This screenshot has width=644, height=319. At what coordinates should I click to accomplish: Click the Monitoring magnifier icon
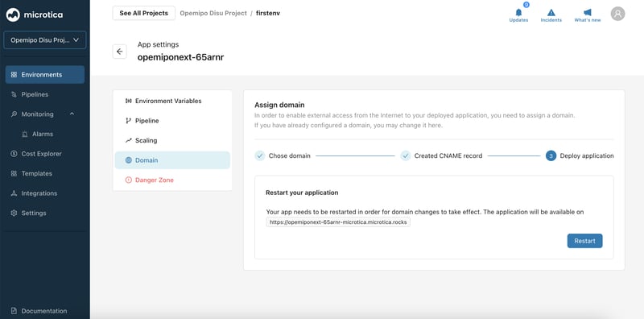14,114
